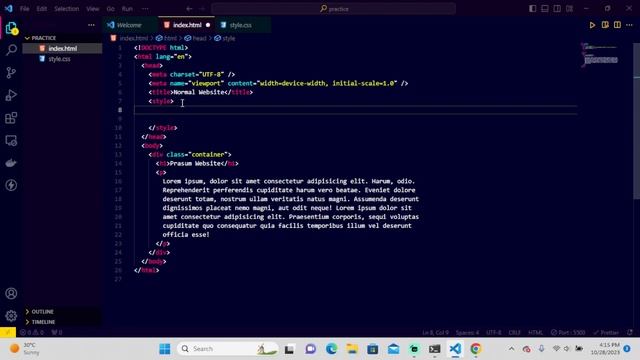Click the Go Back arrow in title bar
The width and height of the screenshot is (640, 360).
pos(189,9)
